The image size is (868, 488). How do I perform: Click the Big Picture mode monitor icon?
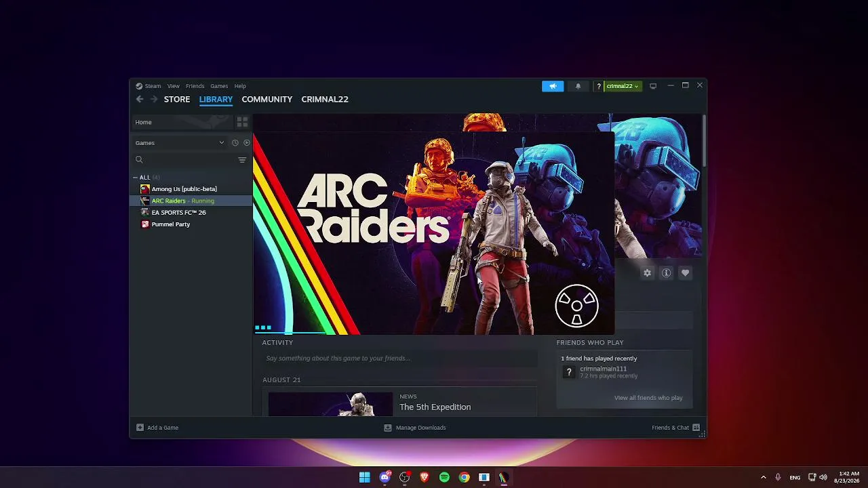(x=653, y=86)
